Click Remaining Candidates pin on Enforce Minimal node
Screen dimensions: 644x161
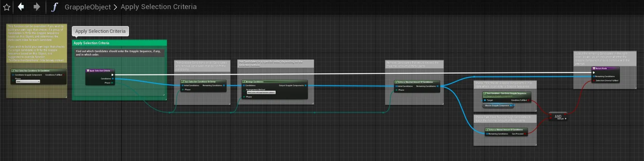click(x=487, y=134)
